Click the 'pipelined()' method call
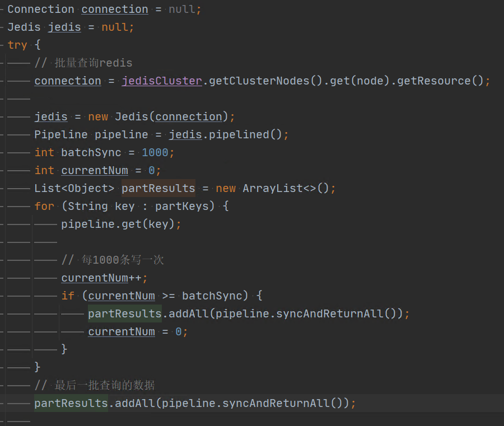 click(245, 134)
